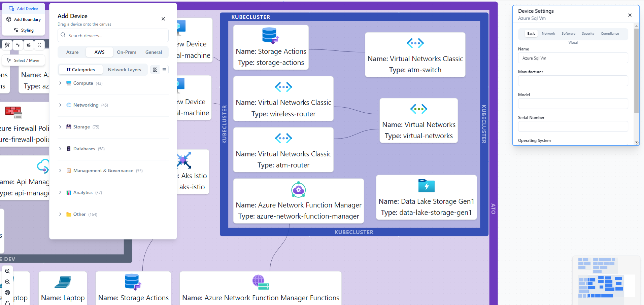The image size is (644, 305).
Task: Click the Api Management cloud icon
Action: pyautogui.click(x=43, y=166)
